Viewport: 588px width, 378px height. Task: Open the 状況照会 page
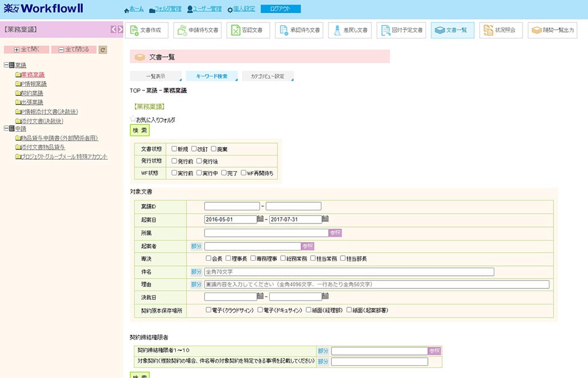point(501,30)
